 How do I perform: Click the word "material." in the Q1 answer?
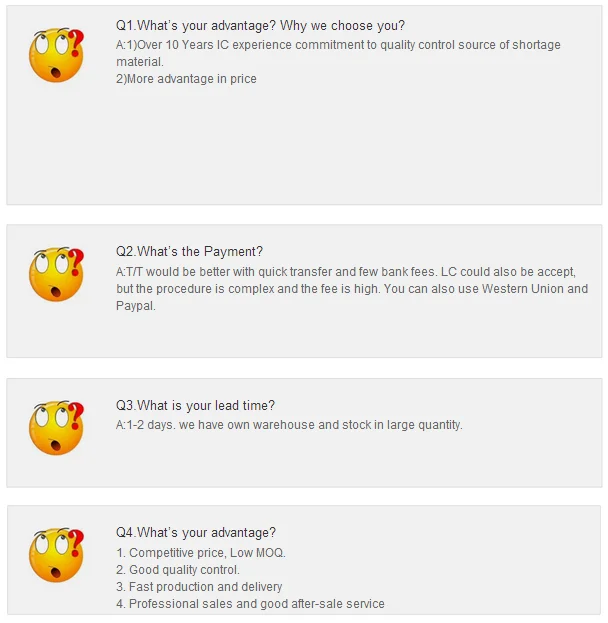[x=139, y=62]
